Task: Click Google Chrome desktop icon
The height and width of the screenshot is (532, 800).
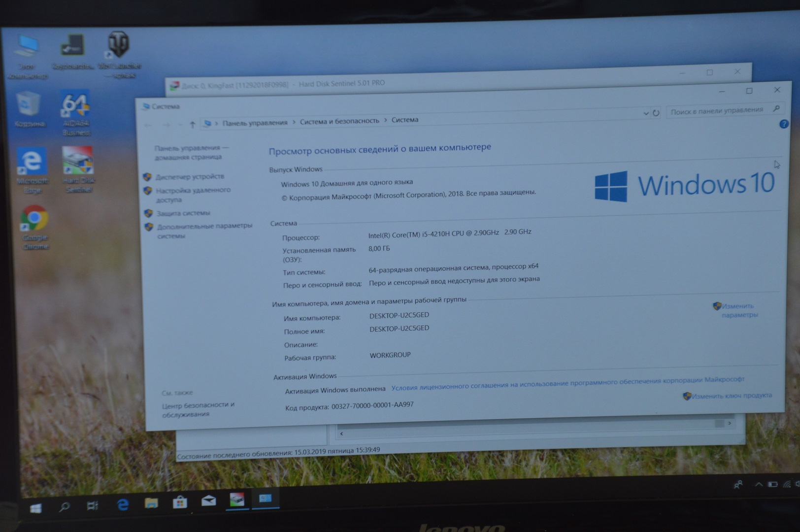Action: (34, 227)
